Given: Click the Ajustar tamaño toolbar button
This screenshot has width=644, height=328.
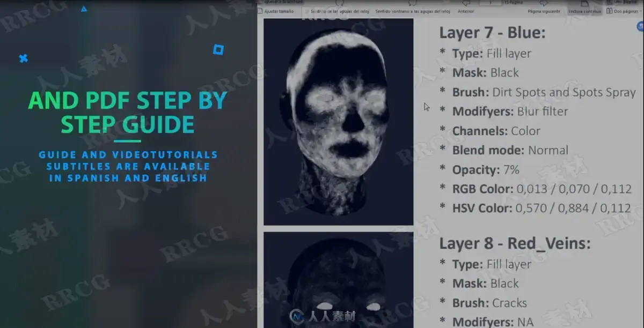Looking at the screenshot, I should tap(276, 11).
